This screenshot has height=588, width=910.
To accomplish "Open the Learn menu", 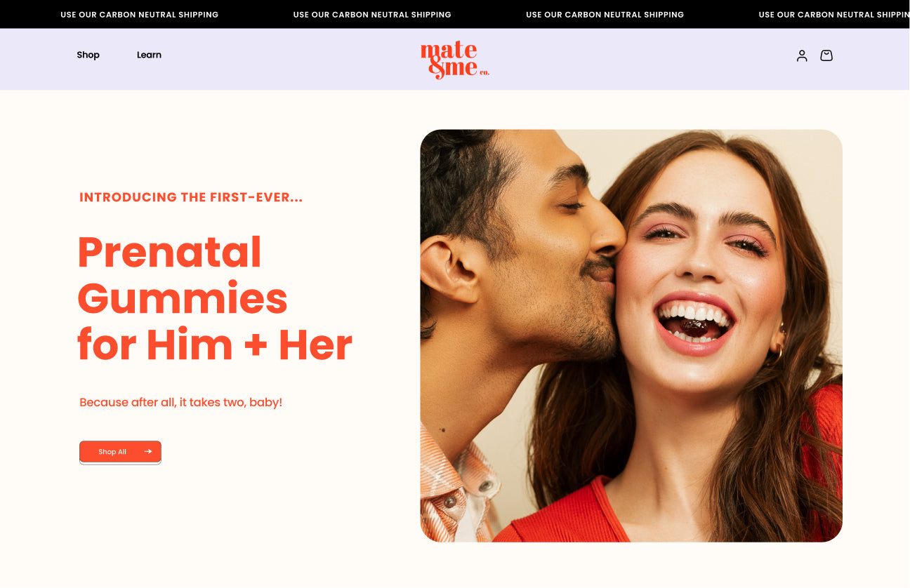I will [149, 55].
